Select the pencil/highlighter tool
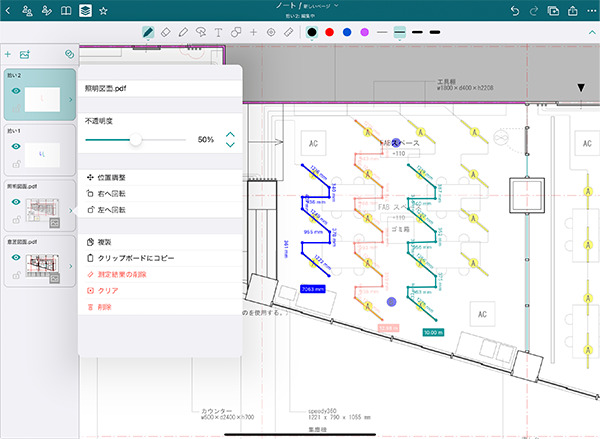This screenshot has height=439, width=600. pyautogui.click(x=183, y=33)
